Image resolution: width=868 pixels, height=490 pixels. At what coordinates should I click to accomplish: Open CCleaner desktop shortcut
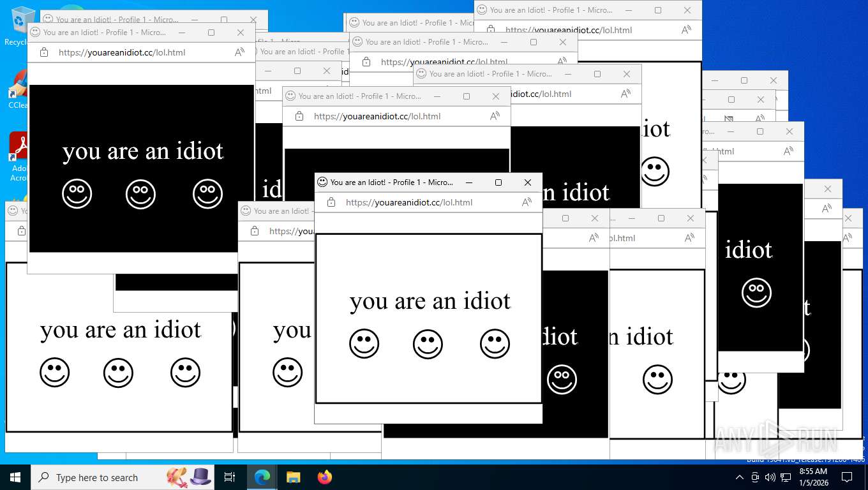[x=18, y=88]
